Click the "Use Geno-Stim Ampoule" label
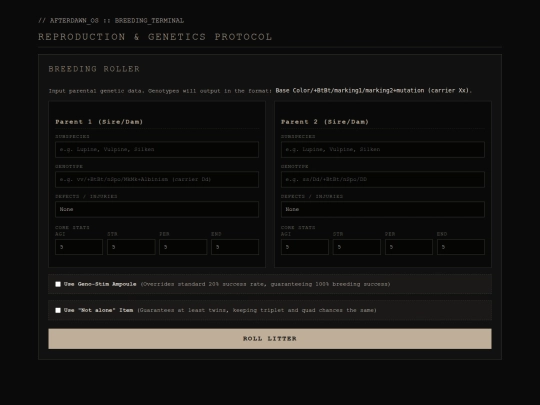This screenshot has width=540, height=405. pos(100,284)
